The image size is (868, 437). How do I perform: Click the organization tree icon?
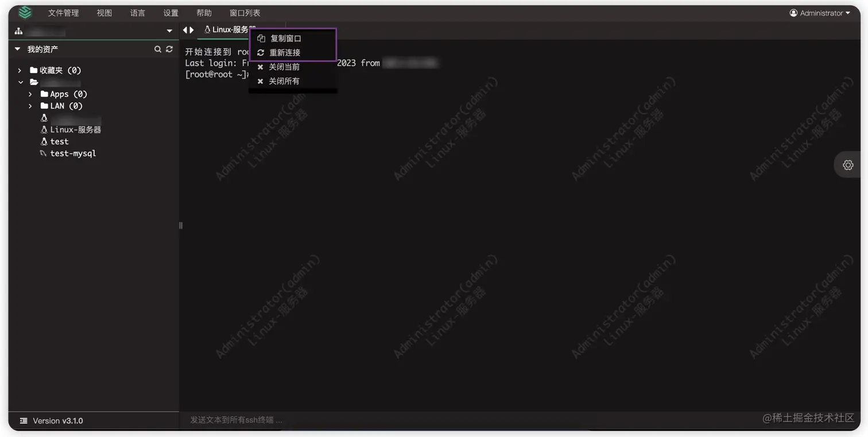[18, 31]
